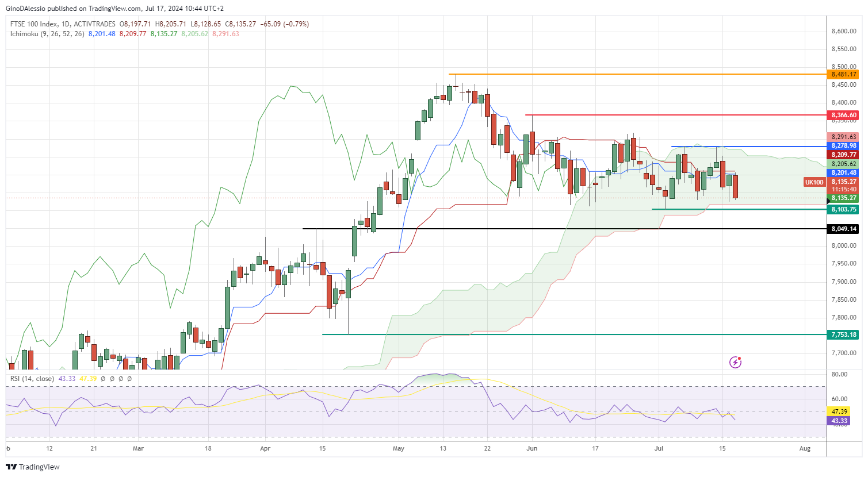This screenshot has height=477, width=868.
Task: Select the Ichimoku indicator legend
Action: tap(47, 34)
